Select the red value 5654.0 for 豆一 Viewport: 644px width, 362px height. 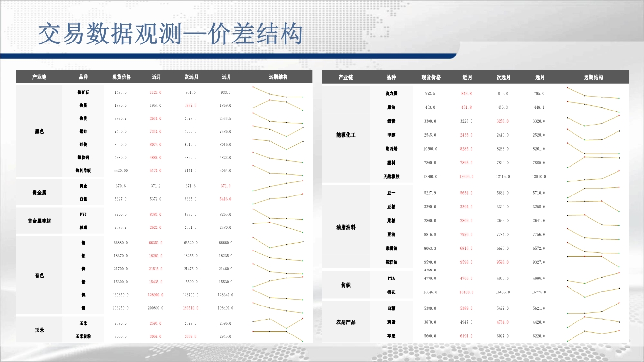(467, 192)
